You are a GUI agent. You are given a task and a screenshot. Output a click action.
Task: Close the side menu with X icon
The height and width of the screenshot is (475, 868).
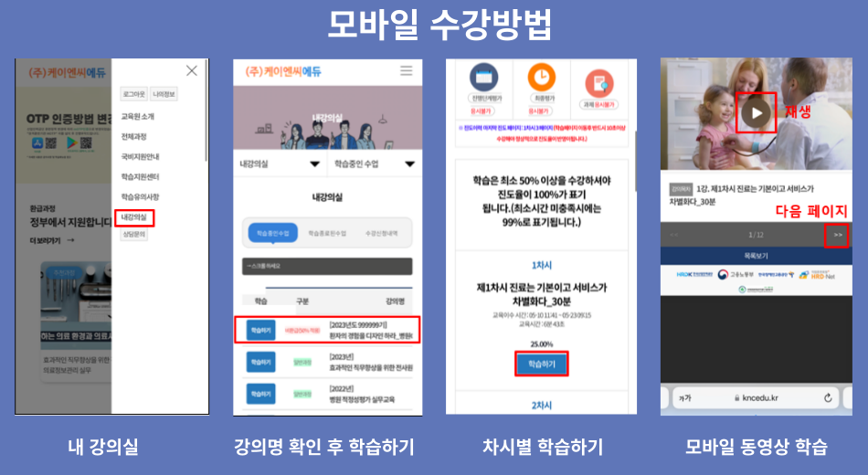click(192, 70)
